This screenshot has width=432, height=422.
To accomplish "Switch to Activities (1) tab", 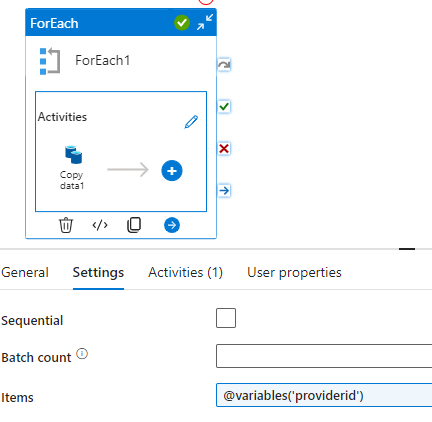I will 185,273.
